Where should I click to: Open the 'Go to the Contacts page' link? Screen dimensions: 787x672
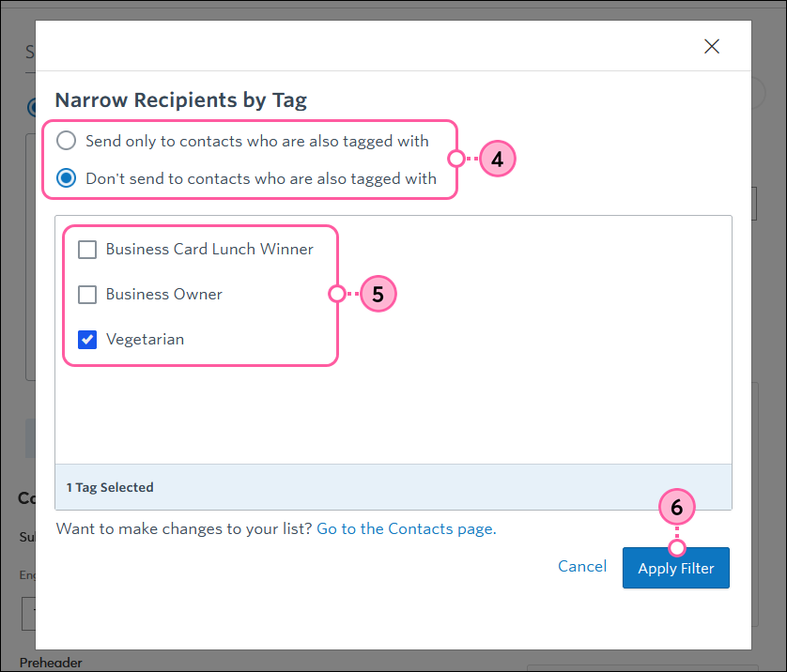coord(406,528)
